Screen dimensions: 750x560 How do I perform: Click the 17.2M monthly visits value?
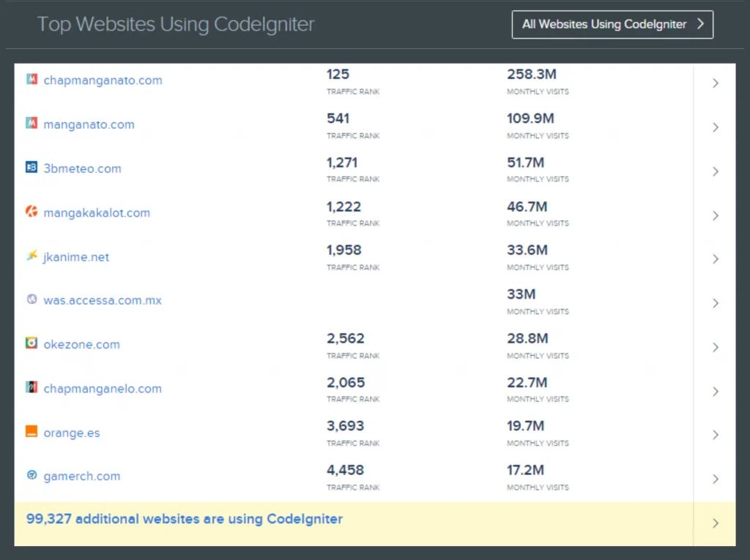click(x=526, y=470)
